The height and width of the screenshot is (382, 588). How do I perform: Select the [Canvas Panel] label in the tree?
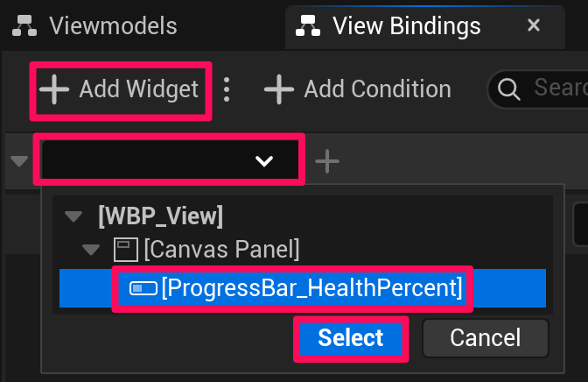pos(221,250)
